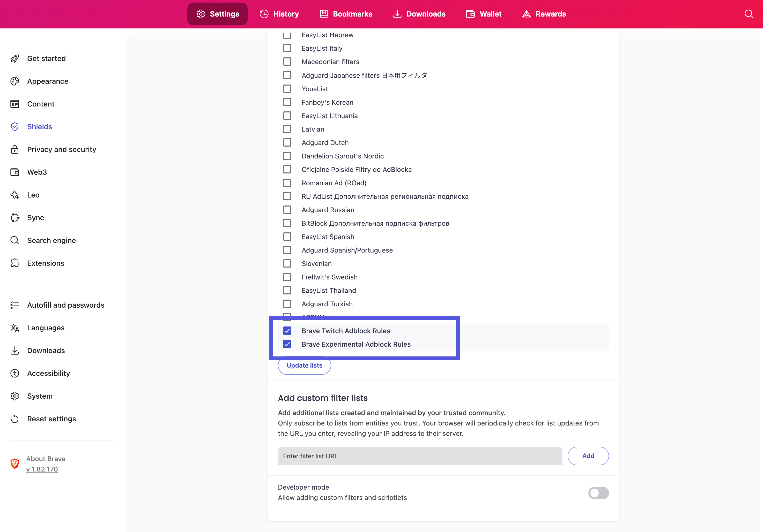Toggle Developer mode switch on

(x=598, y=493)
